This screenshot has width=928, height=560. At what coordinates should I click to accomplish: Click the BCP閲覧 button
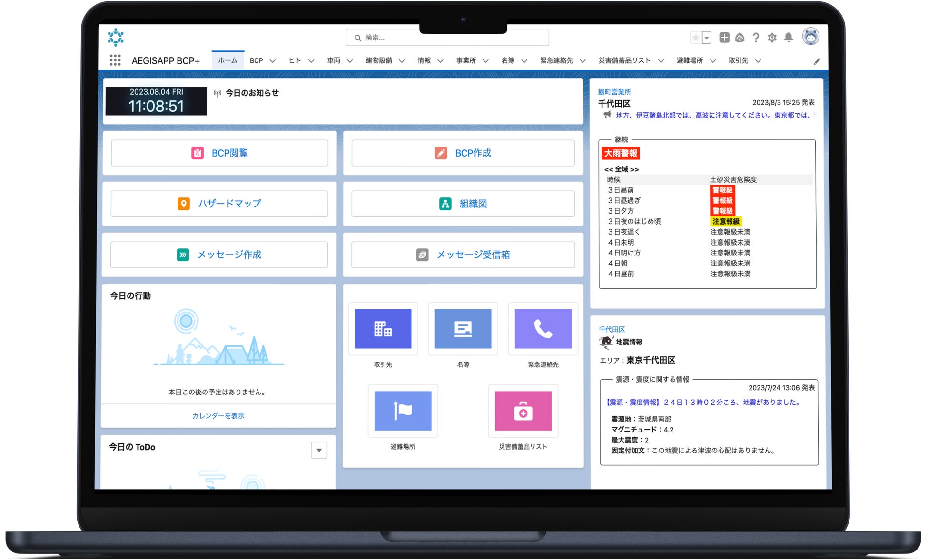pyautogui.click(x=219, y=153)
